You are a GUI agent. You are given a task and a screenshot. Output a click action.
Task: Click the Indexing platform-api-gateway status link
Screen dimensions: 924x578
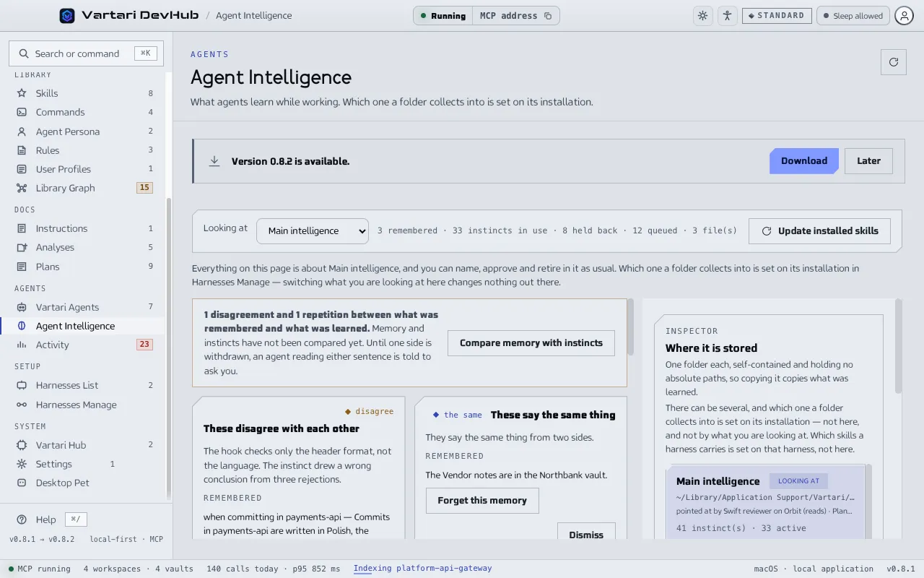point(422,569)
